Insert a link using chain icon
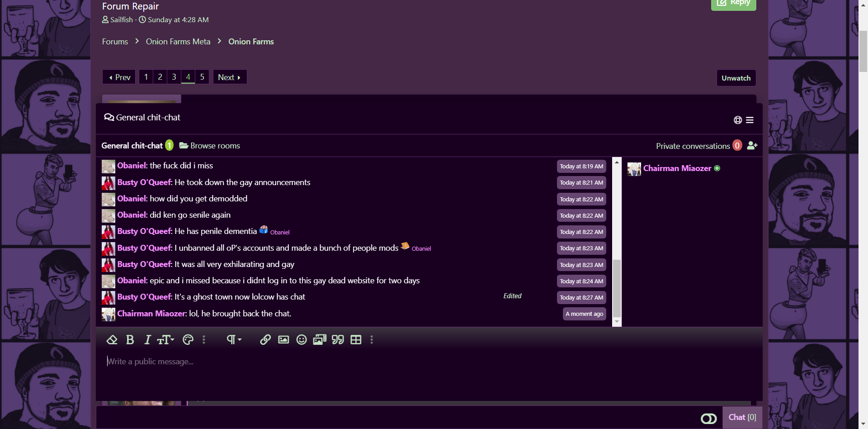This screenshot has height=429, width=868. (x=265, y=339)
